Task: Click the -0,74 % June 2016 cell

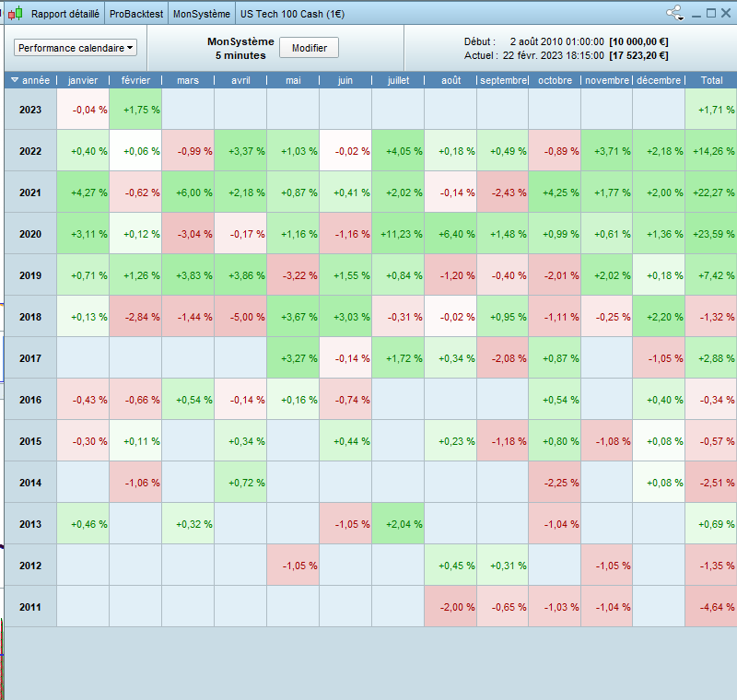Action: coord(345,400)
